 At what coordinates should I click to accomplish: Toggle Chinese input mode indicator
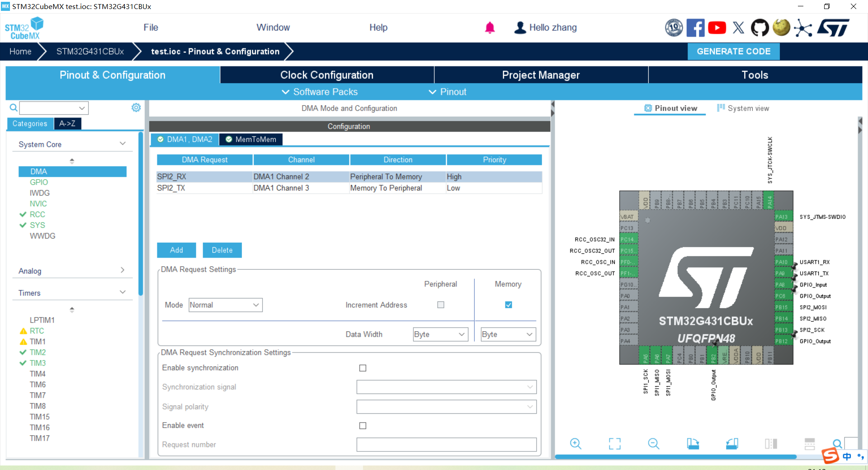[847, 456]
